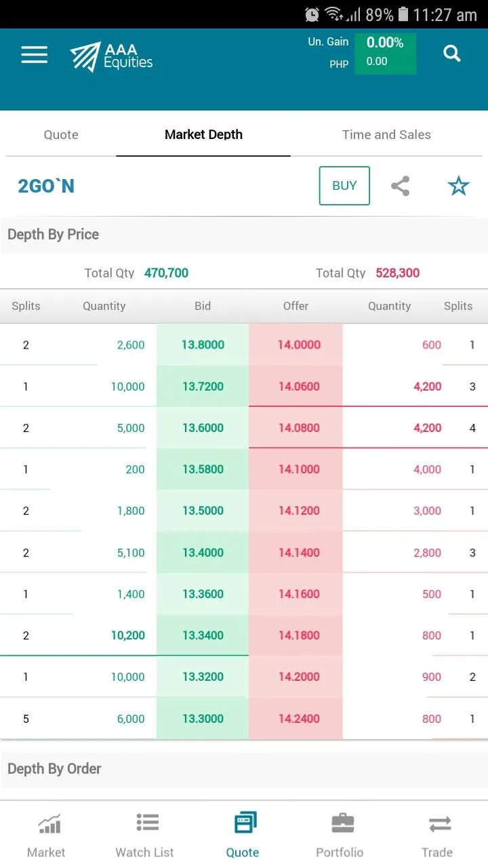
Task: Tap the Depth By Price header
Action: (x=54, y=235)
